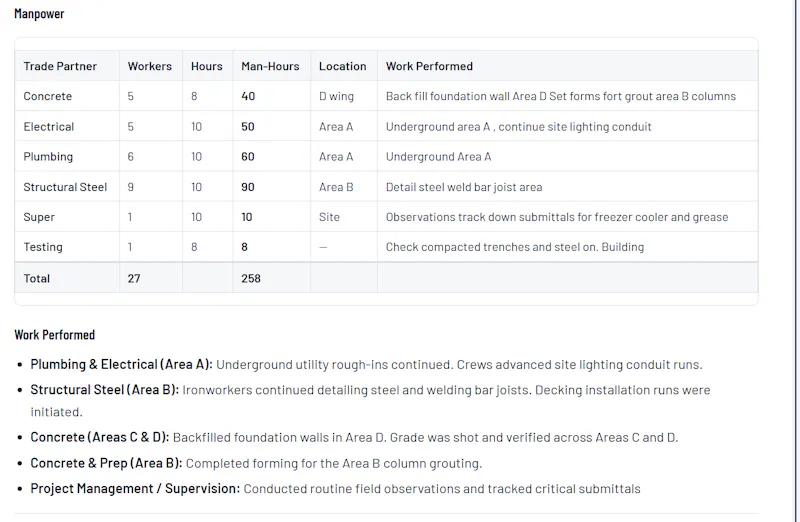The image size is (800, 522).
Task: Click the Site location cell for Super
Action: click(329, 217)
